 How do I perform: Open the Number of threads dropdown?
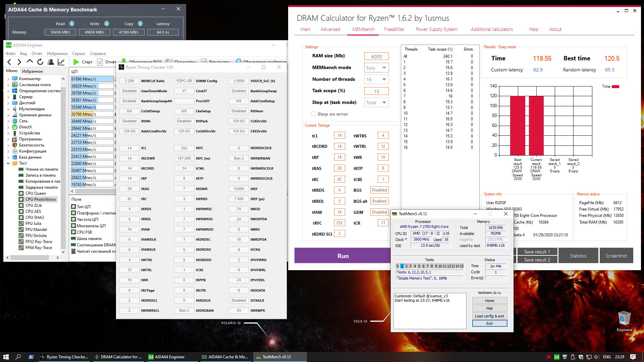(x=376, y=79)
